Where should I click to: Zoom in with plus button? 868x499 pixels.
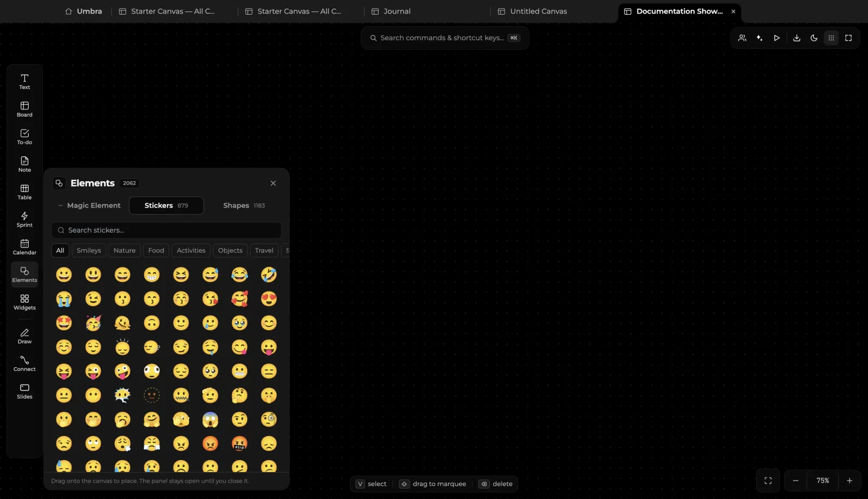point(850,481)
